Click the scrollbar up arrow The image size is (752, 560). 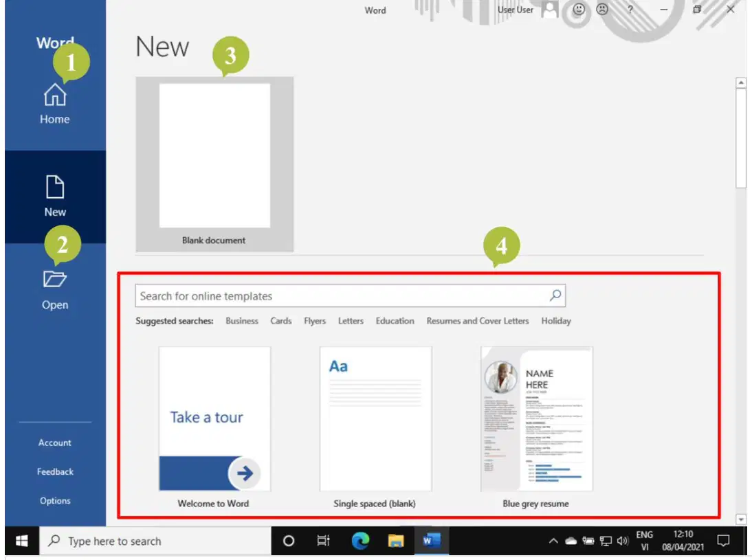[x=741, y=82]
